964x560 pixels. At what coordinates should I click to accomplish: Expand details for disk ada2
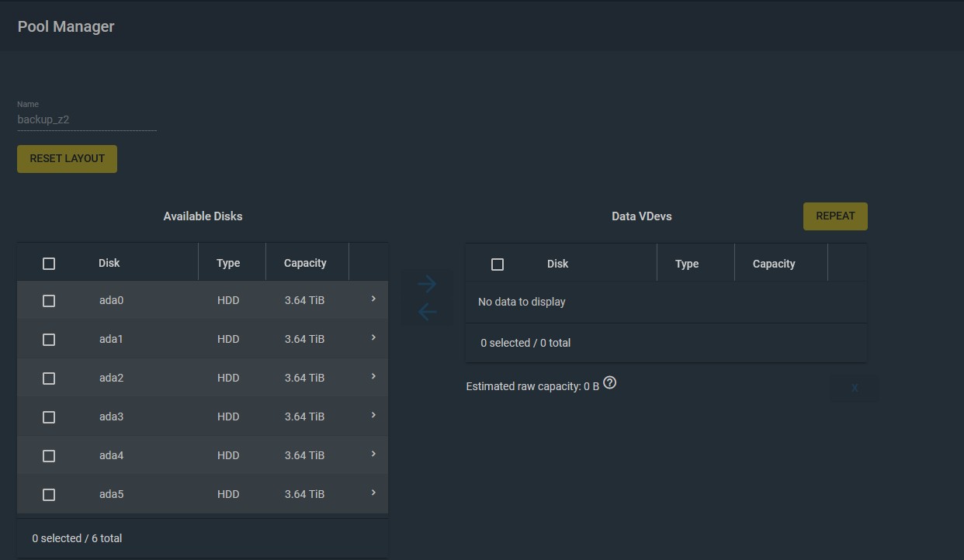(373, 376)
